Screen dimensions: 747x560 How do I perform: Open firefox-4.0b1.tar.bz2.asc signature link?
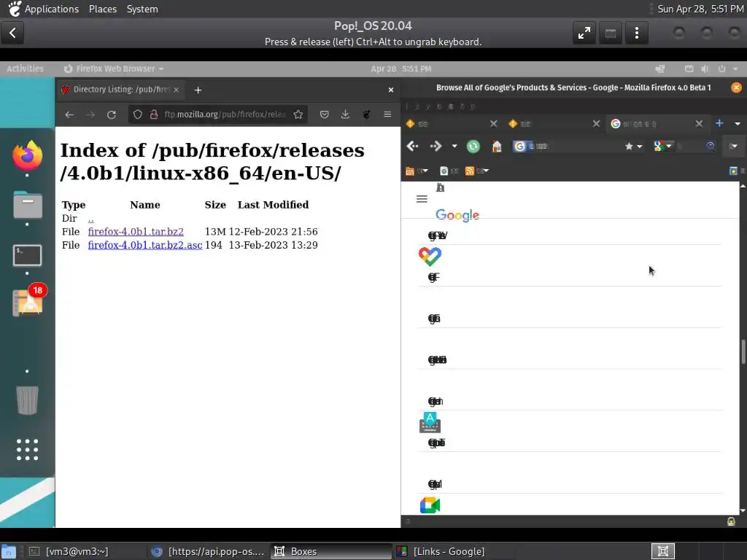click(145, 245)
